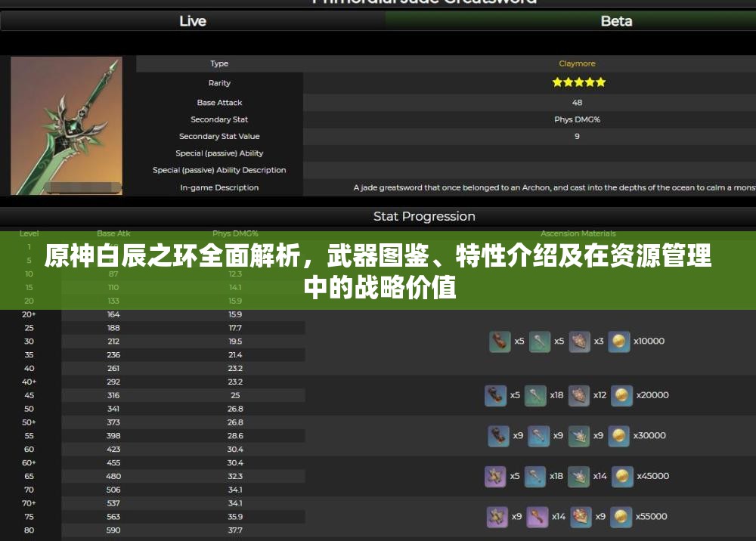Click the second material icon in the x10000 row
Viewport: 756px width, 541px height.
pyautogui.click(x=540, y=342)
